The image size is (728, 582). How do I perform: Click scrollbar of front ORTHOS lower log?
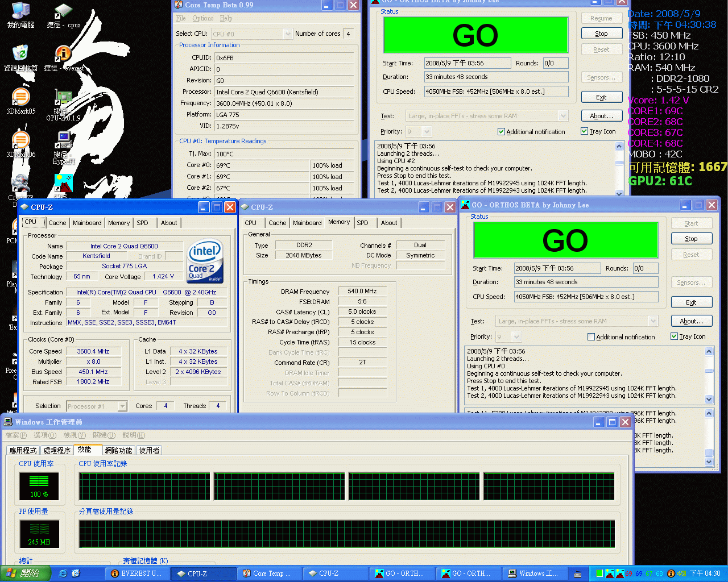pos(709,436)
